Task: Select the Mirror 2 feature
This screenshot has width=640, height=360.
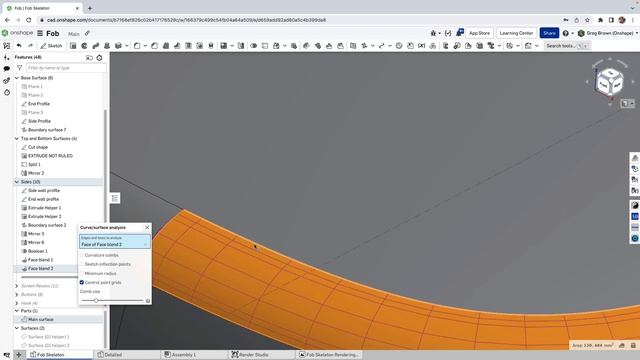Action: (x=36, y=173)
